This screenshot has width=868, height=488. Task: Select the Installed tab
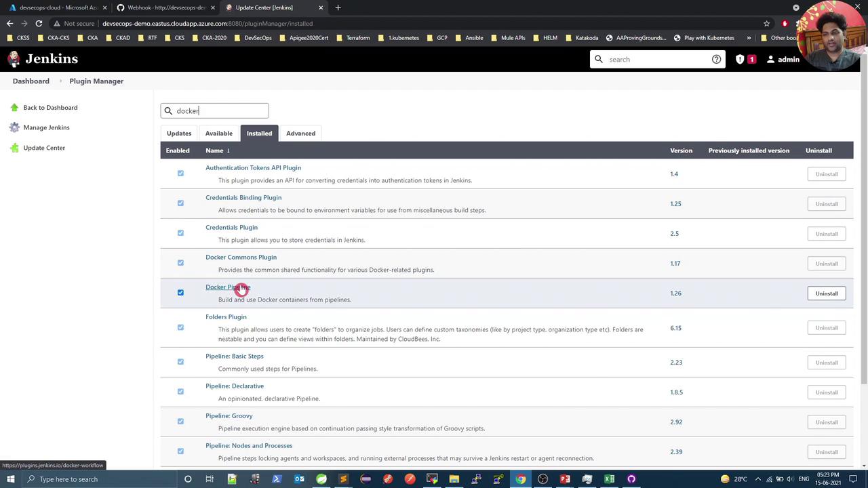[x=259, y=134]
